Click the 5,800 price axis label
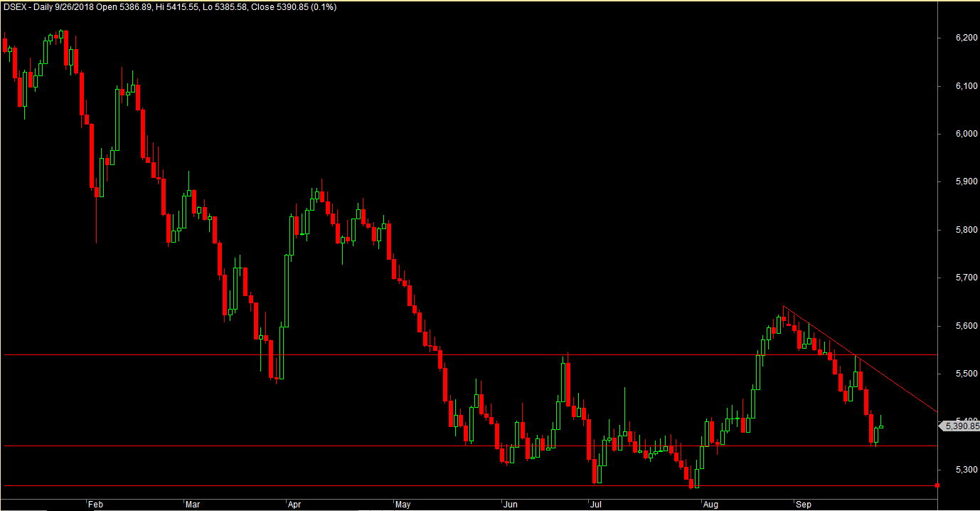Screen dimensions: 980x511 (966, 231)
